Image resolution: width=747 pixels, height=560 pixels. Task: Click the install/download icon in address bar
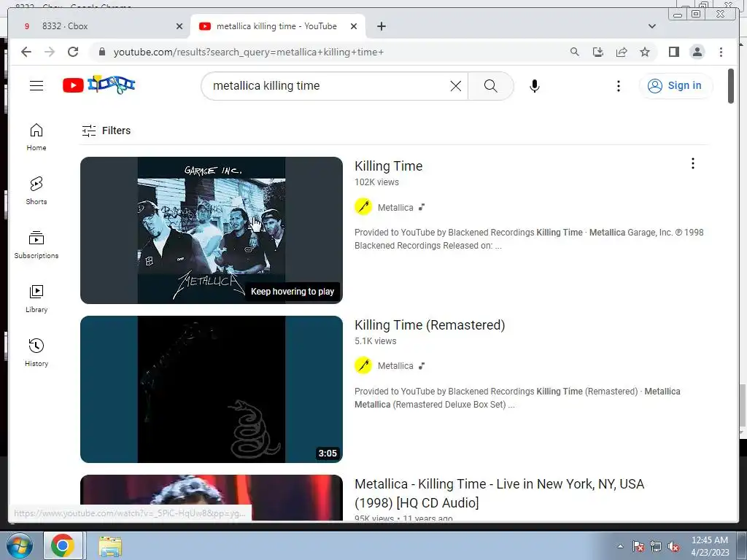pyautogui.click(x=598, y=52)
